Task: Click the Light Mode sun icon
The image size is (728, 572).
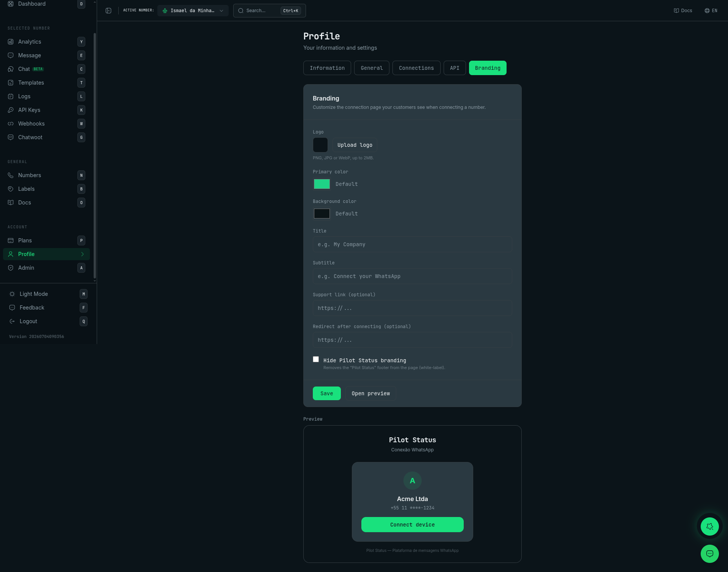Action: pos(12,294)
